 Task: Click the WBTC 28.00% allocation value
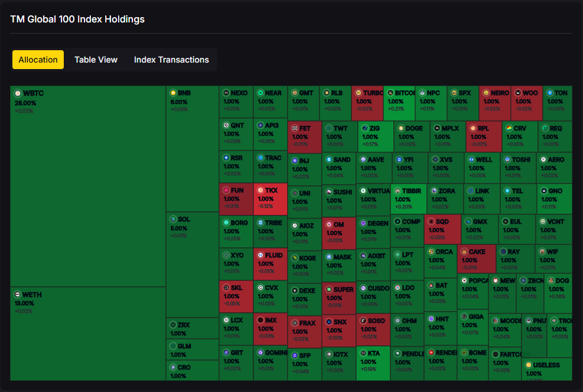click(x=25, y=103)
